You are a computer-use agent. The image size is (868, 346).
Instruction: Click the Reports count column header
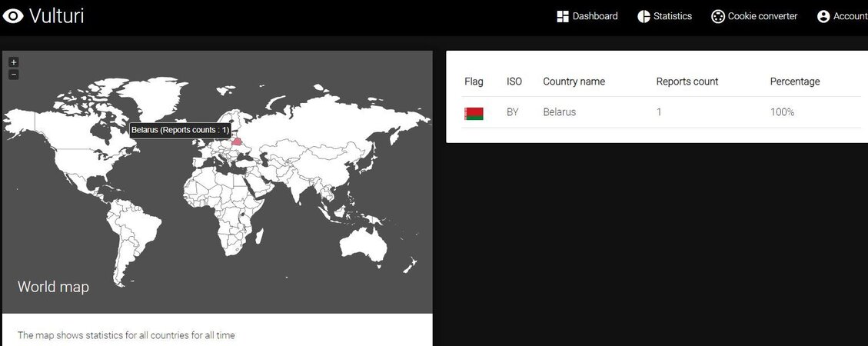click(687, 82)
